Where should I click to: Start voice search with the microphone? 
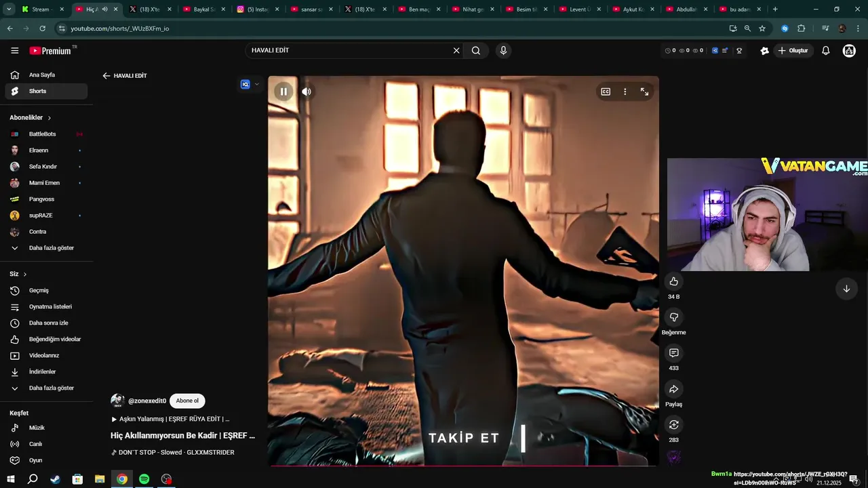click(503, 50)
